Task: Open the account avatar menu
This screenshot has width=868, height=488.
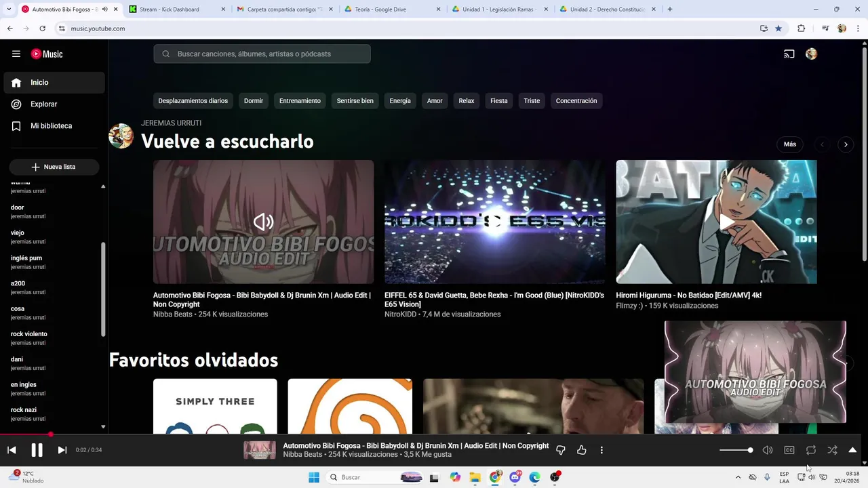Action: (x=811, y=54)
